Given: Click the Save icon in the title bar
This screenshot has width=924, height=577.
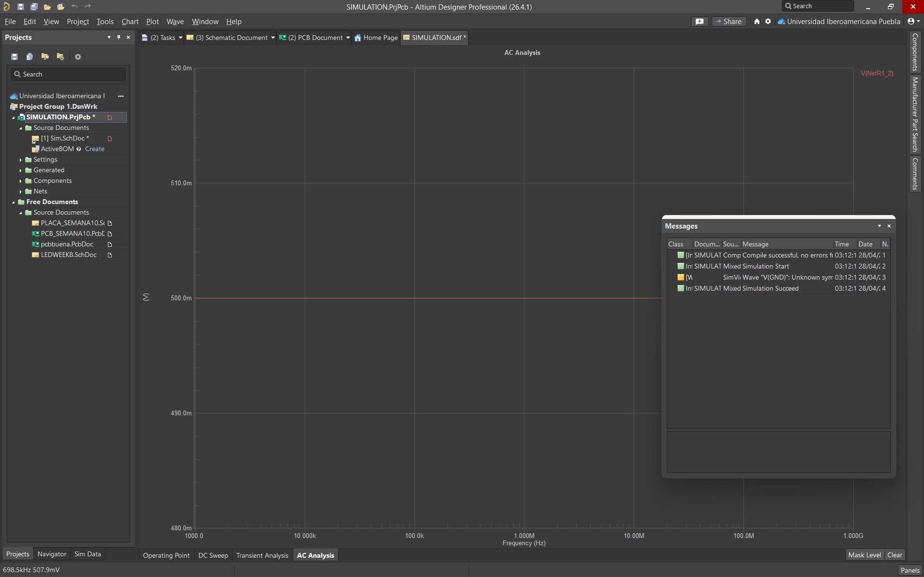Looking at the screenshot, I should pos(21,7).
